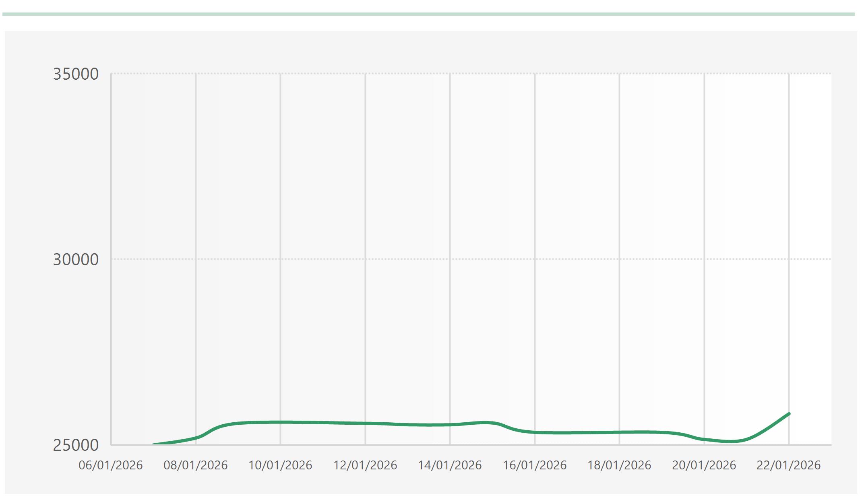The height and width of the screenshot is (504, 862).
Task: Click the 30000 y-axis value label
Action: click(x=76, y=260)
